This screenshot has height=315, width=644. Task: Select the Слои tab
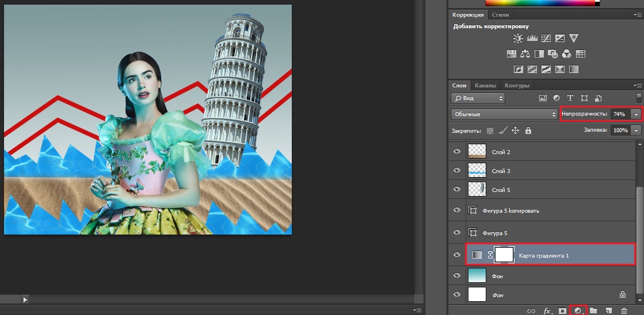tap(460, 85)
